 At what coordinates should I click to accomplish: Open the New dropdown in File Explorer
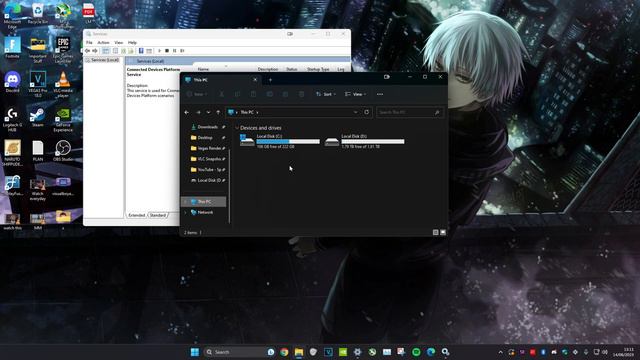pos(197,94)
